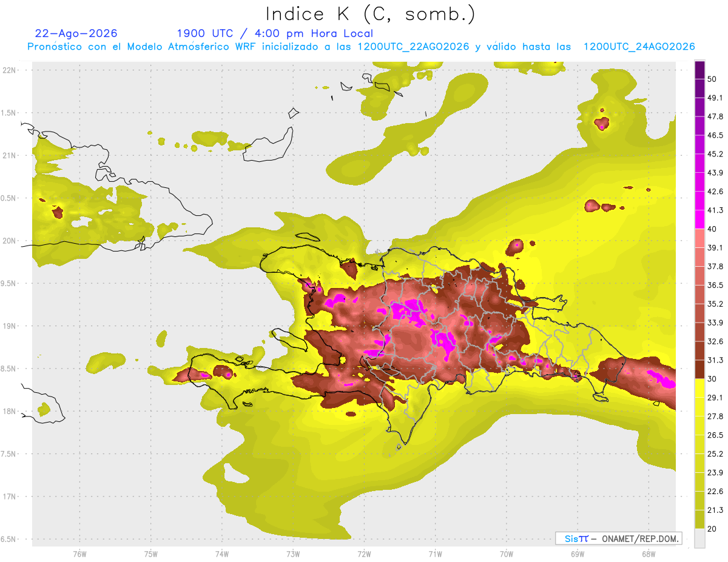Image resolution: width=728 pixels, height=562 pixels.
Task: Click the date "22-Ago-2026"
Action: [76, 33]
